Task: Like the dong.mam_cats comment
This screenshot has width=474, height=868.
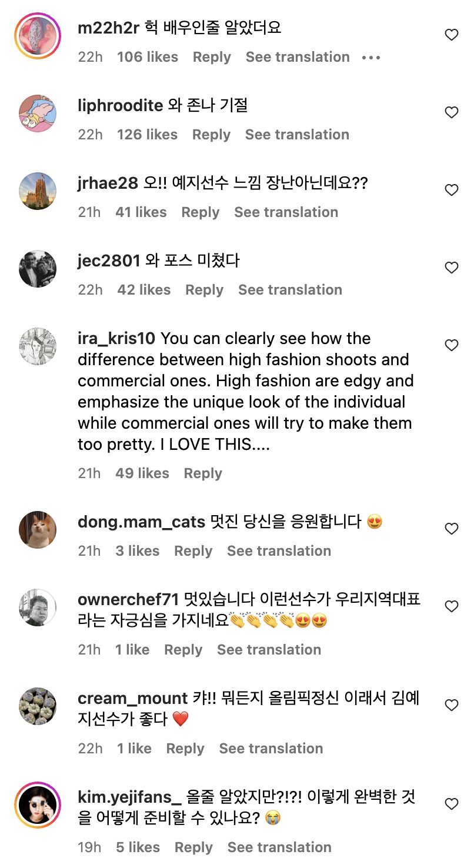Action: tap(451, 529)
